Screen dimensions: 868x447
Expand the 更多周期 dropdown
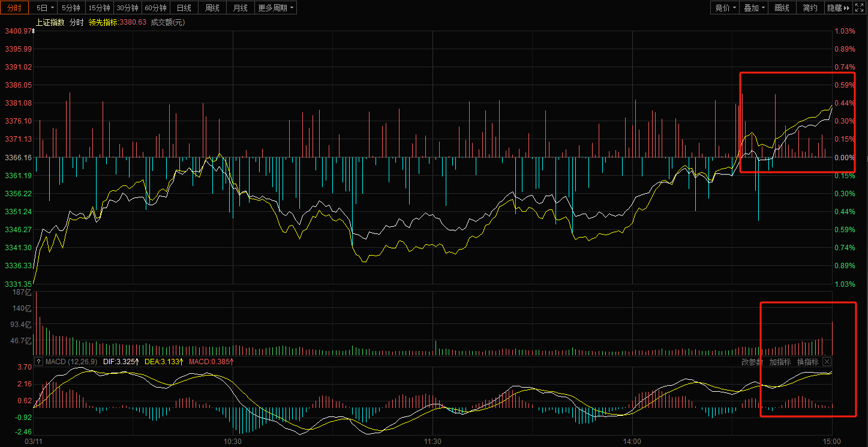[x=275, y=8]
